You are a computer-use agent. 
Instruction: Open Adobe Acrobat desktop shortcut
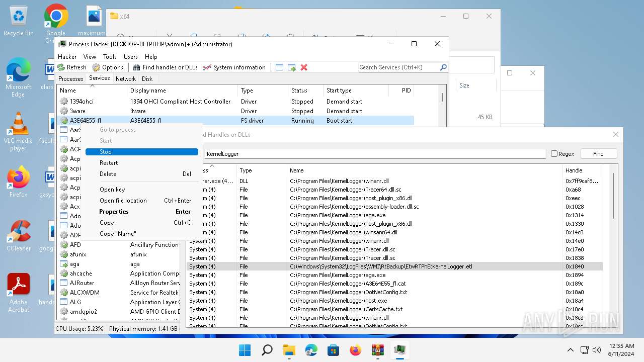coord(19,293)
